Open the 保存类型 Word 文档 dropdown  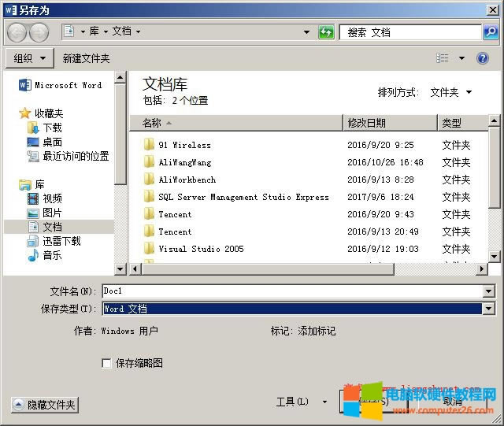tap(488, 309)
